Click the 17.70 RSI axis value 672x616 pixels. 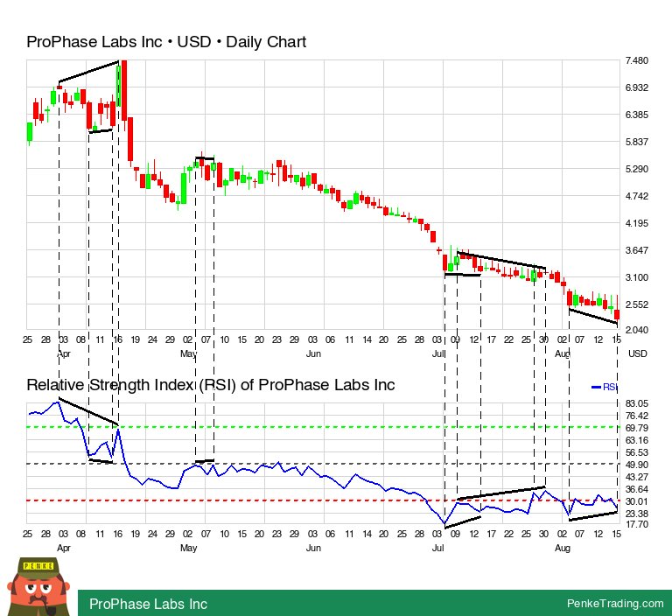coord(636,524)
